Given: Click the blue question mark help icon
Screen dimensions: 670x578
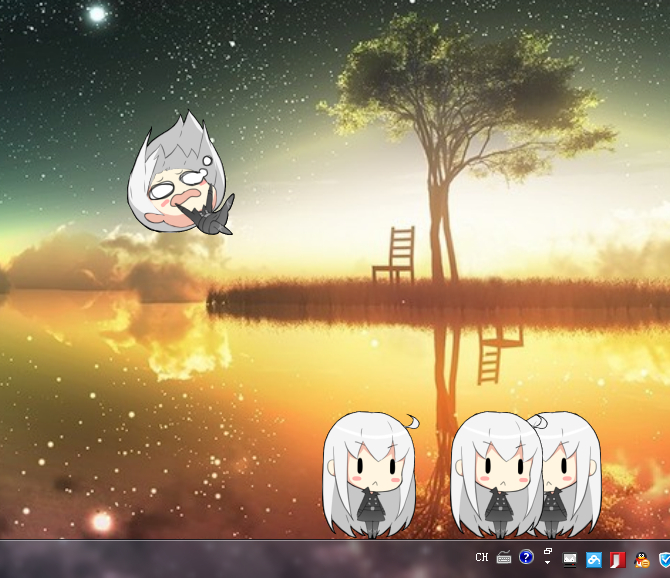Looking at the screenshot, I should pos(526,557).
